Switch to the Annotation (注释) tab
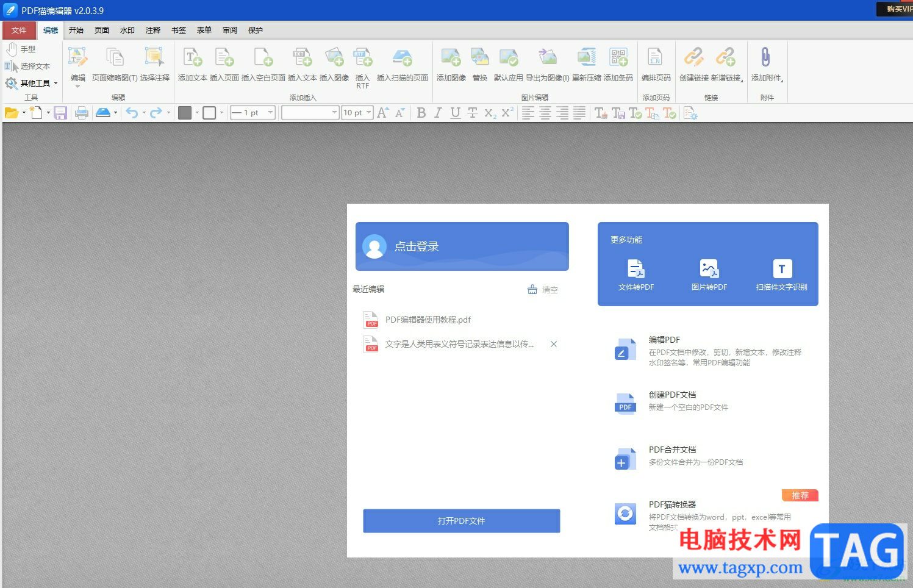 coord(153,30)
